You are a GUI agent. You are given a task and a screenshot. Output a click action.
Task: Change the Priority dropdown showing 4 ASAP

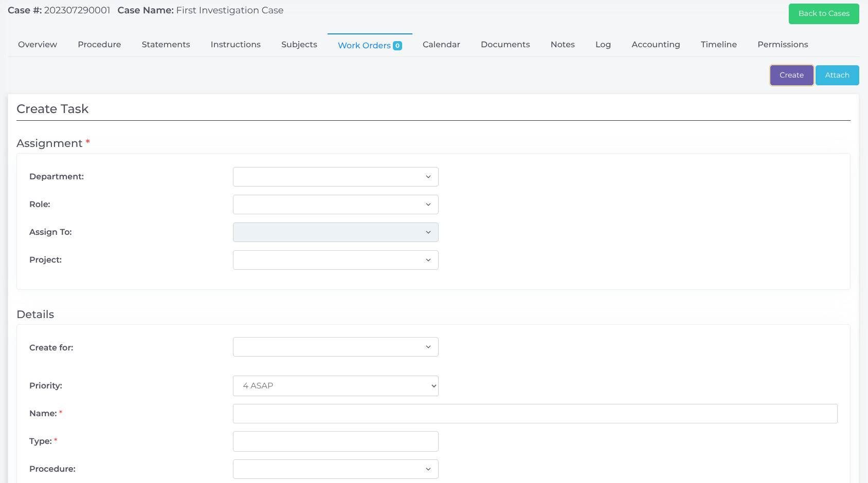click(336, 386)
